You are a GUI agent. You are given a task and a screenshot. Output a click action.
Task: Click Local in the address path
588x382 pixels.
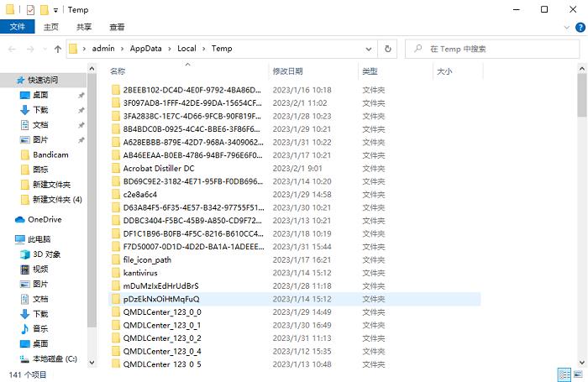pyautogui.click(x=186, y=49)
